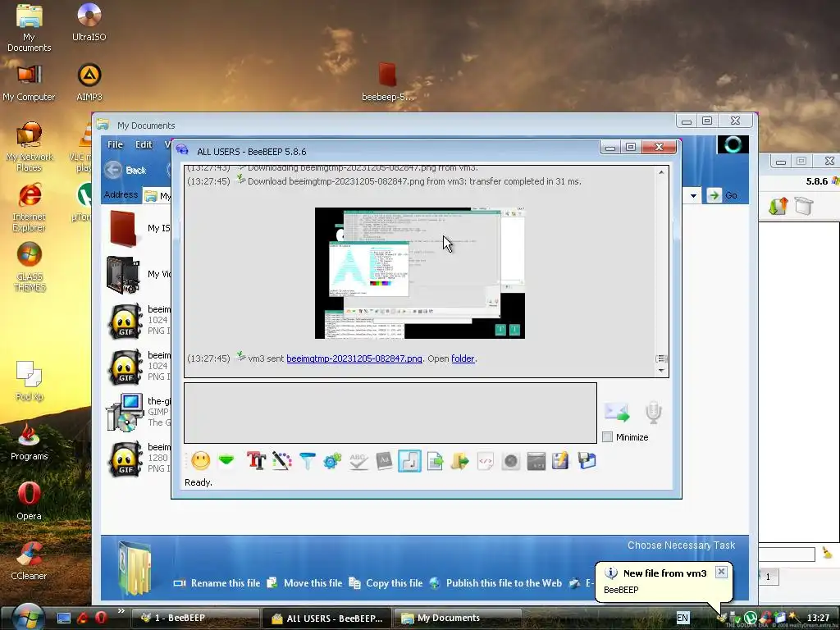Click the green and orange up-arrow icon in the background BeeBEEP window

pyautogui.click(x=778, y=206)
